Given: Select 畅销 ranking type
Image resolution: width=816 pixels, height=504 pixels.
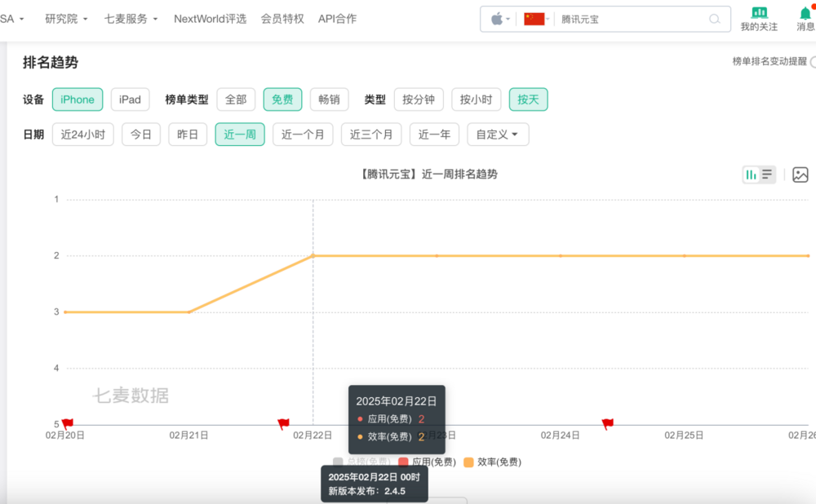Looking at the screenshot, I should (x=329, y=99).
